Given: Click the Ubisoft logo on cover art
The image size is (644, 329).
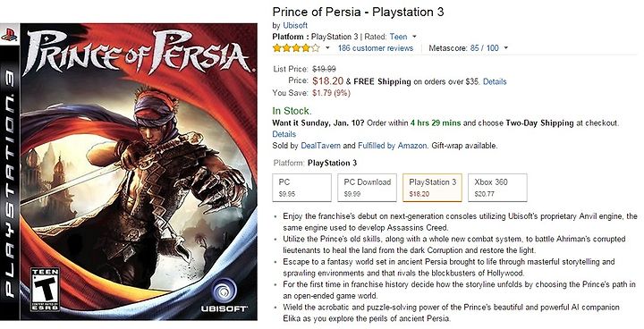Looking at the screenshot, I should [224, 297].
